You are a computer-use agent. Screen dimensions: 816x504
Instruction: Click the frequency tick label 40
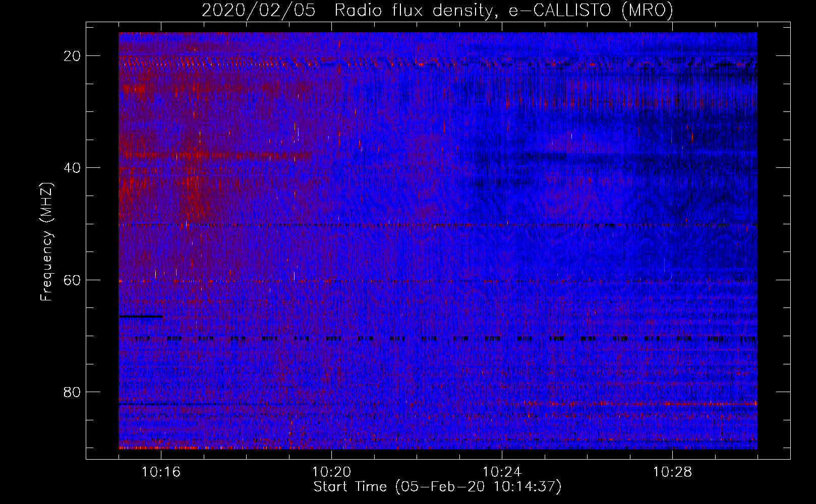72,168
